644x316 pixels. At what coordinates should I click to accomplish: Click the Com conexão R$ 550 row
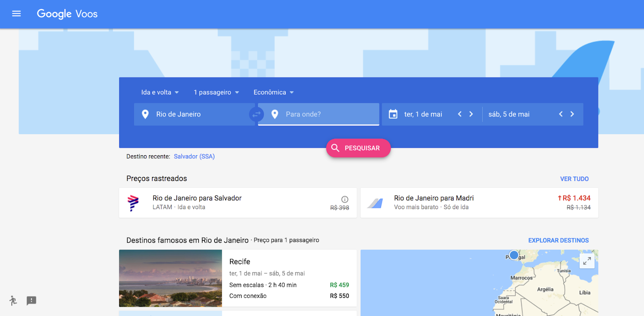click(289, 296)
